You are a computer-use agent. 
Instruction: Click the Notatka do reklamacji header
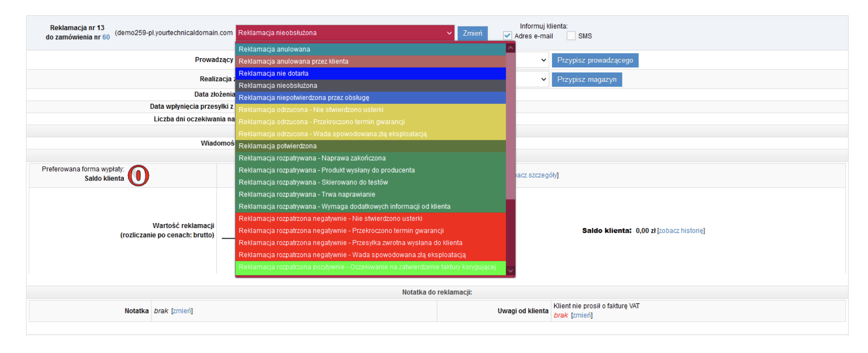point(437,292)
